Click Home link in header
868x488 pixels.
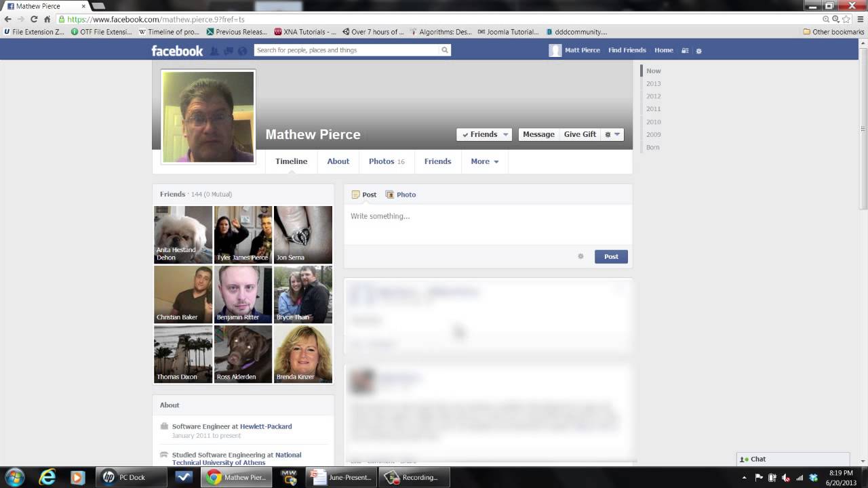click(664, 50)
